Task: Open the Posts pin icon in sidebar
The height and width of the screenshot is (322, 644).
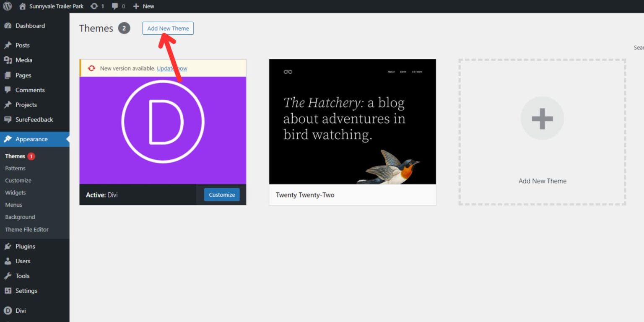Action: click(x=9, y=45)
